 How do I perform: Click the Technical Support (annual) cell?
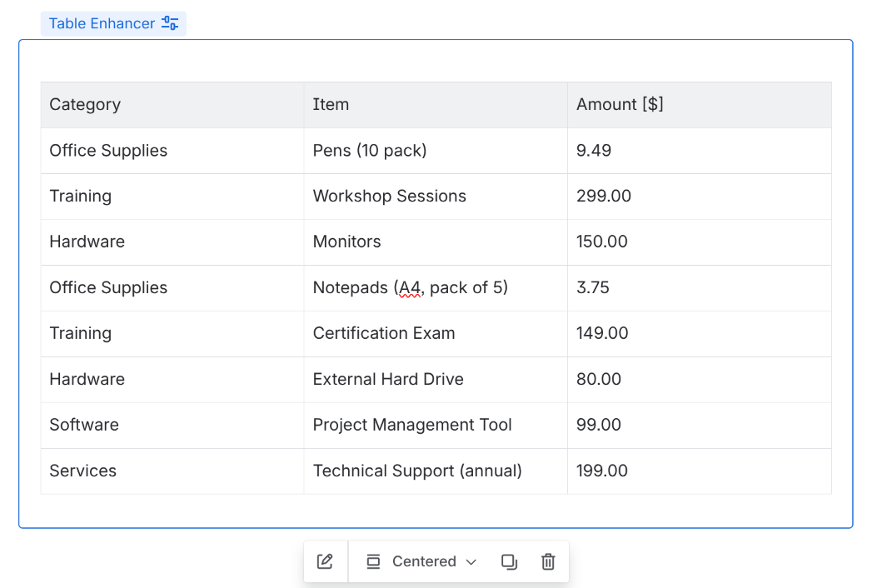[417, 471]
